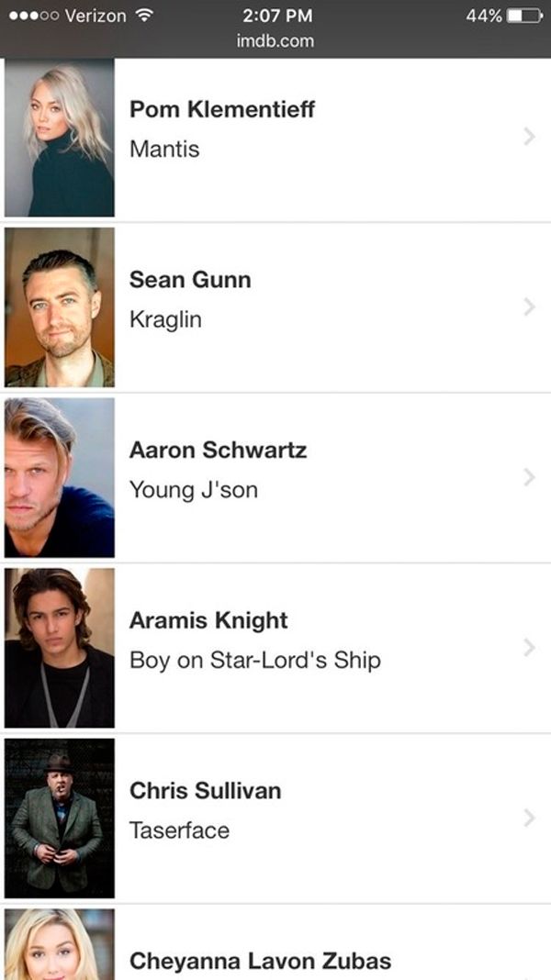Go to Aaron Schwartz's name link

tap(218, 450)
